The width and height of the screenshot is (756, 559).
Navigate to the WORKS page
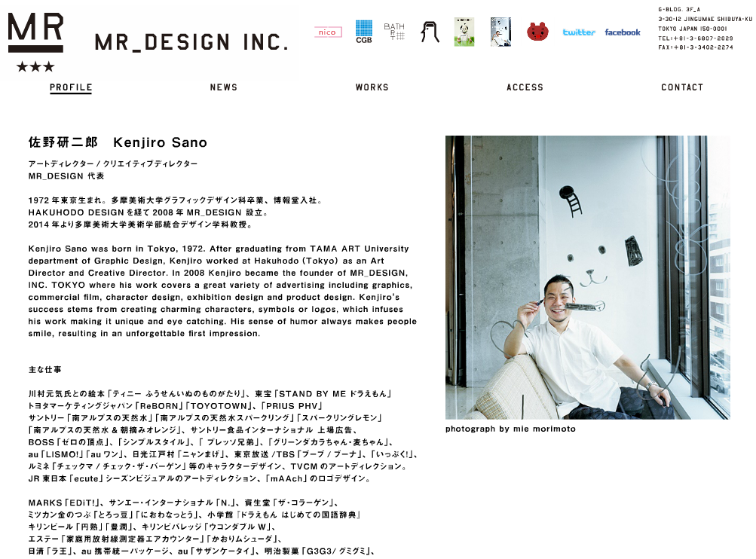(372, 87)
